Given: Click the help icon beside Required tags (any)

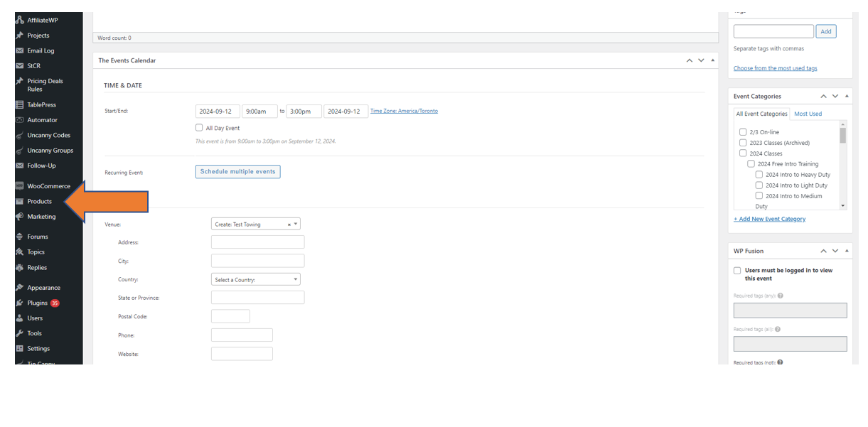Looking at the screenshot, I should click(781, 296).
